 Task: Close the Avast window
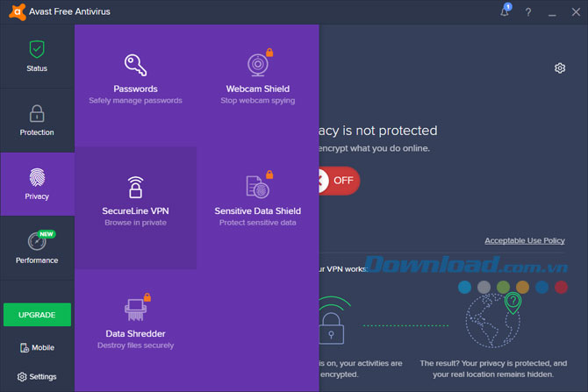[576, 12]
